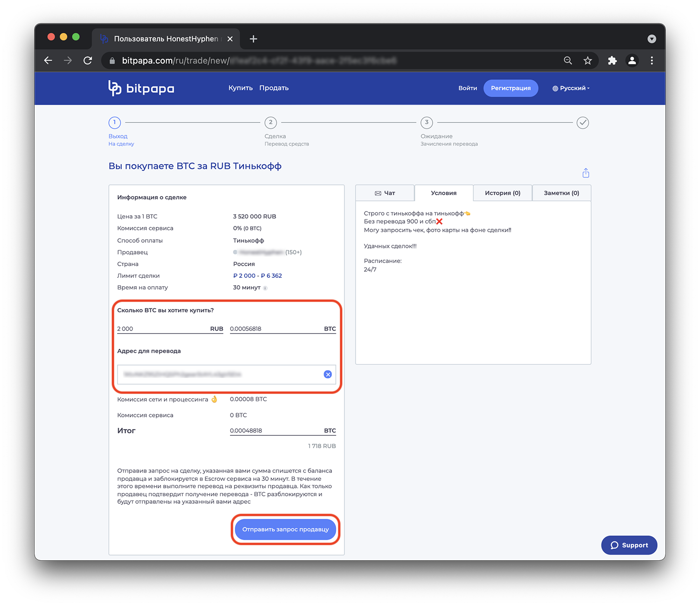Click the browser forward arrow

coord(68,61)
